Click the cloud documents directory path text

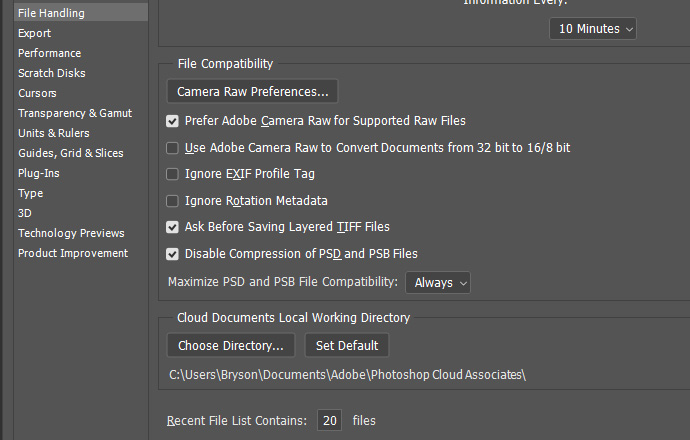pyautogui.click(x=347, y=375)
